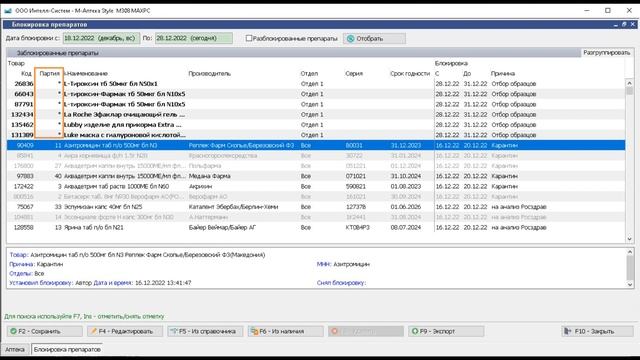Click details panel scrollbar up arrow

click(x=629, y=252)
